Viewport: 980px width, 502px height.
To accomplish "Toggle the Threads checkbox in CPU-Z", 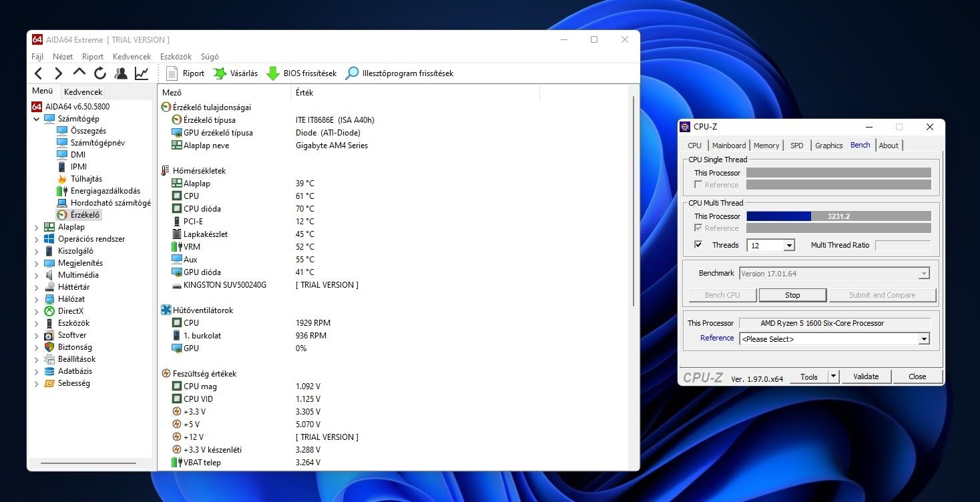I will click(x=698, y=245).
